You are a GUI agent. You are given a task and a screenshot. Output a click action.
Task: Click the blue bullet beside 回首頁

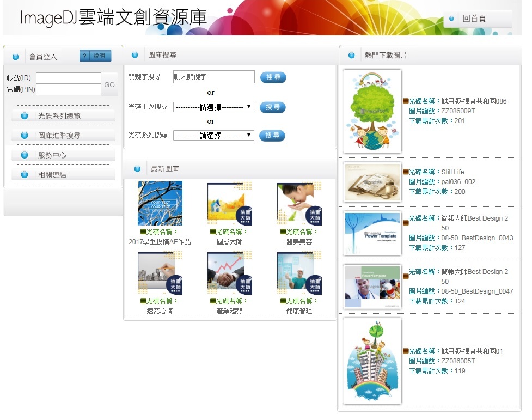(x=451, y=19)
